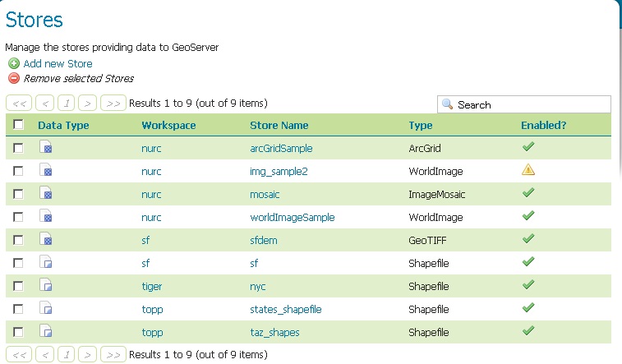
Task: Click the red Remove selected Stores icon
Action: point(13,78)
